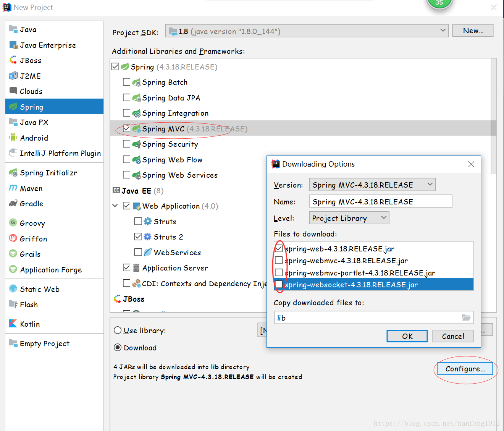Pick the Static Web globe icon
504x431 pixels.
[x=13, y=289]
